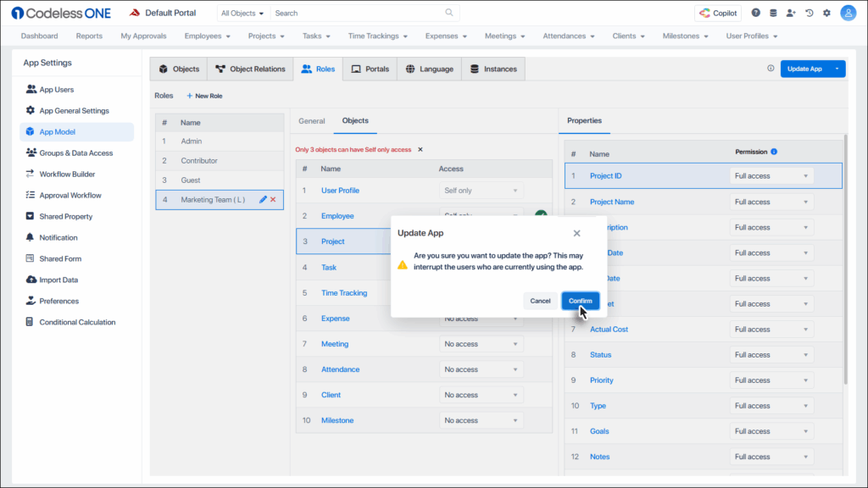Viewport: 868px width, 488px height.
Task: Set Notes permission dropdown
Action: [771, 457]
